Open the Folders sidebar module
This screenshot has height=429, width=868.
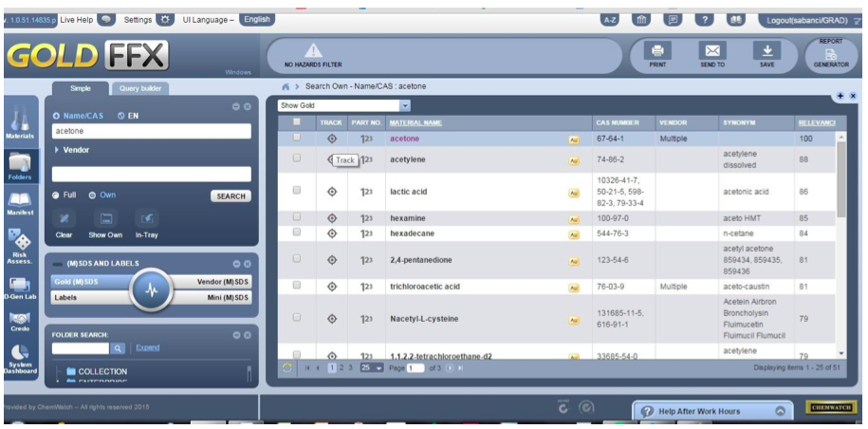[21, 167]
